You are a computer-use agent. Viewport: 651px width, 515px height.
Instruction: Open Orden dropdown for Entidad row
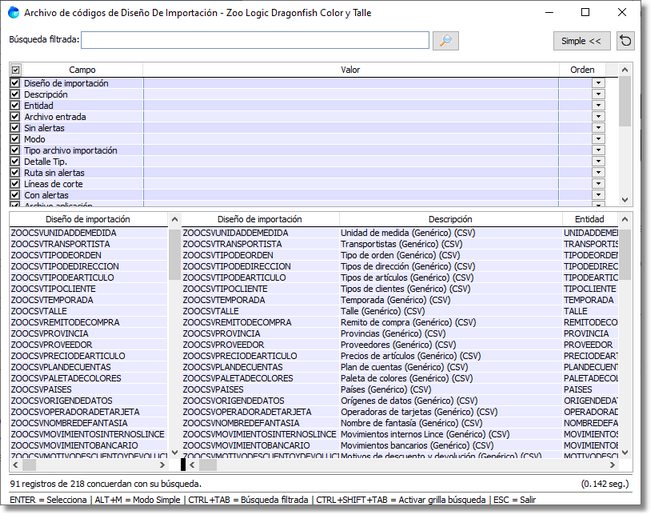coord(598,105)
